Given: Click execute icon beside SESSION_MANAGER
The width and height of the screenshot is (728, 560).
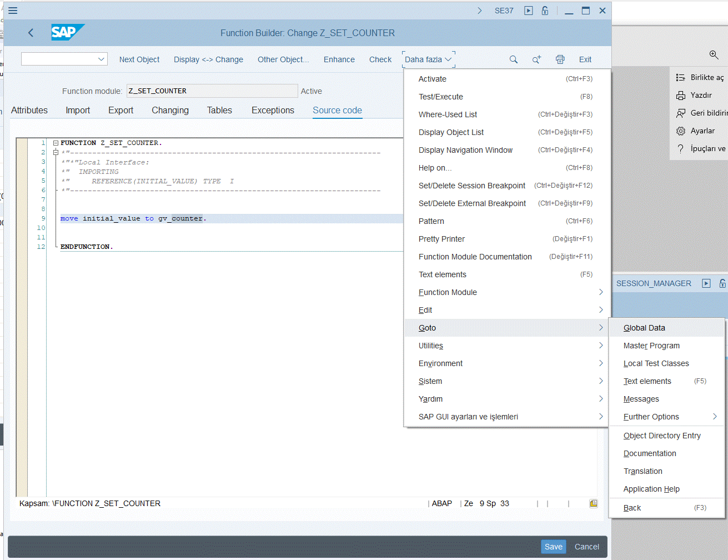Looking at the screenshot, I should 706,283.
